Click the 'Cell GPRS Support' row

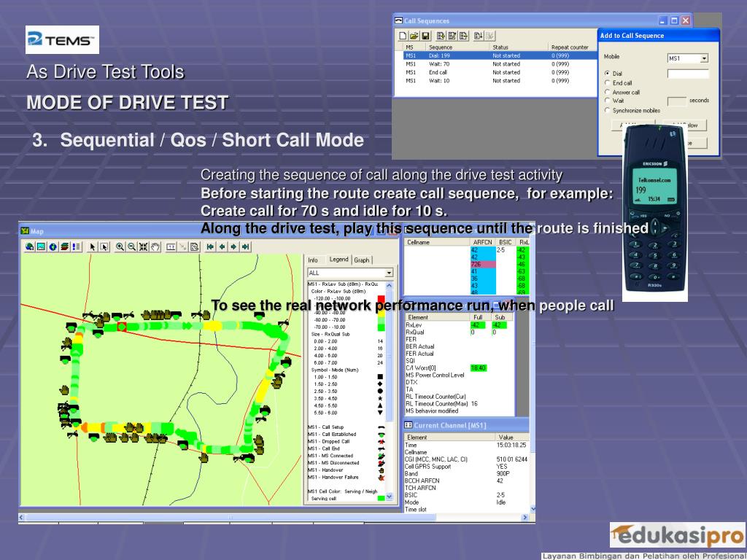tap(466, 467)
